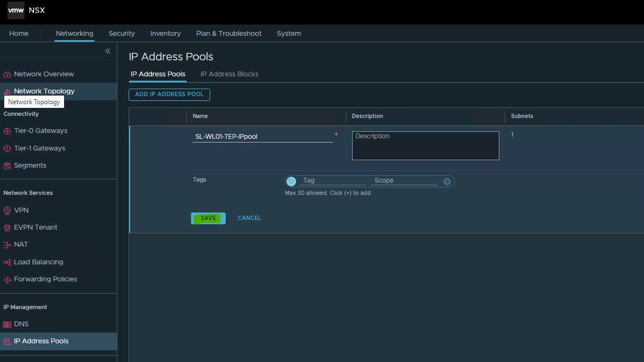This screenshot has height=362, width=644.
Task: Click the Scope input field
Action: [x=403, y=181]
